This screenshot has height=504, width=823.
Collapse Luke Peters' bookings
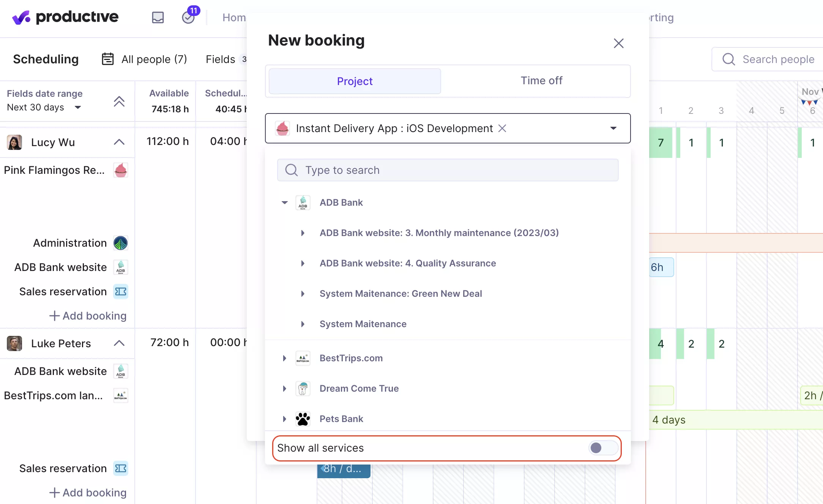point(119,343)
